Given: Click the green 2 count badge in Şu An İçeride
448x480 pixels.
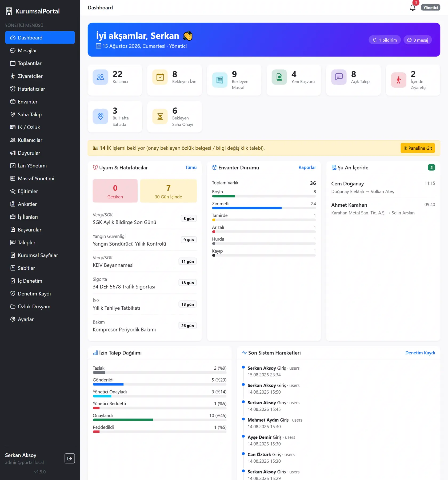Looking at the screenshot, I should click(x=431, y=167).
